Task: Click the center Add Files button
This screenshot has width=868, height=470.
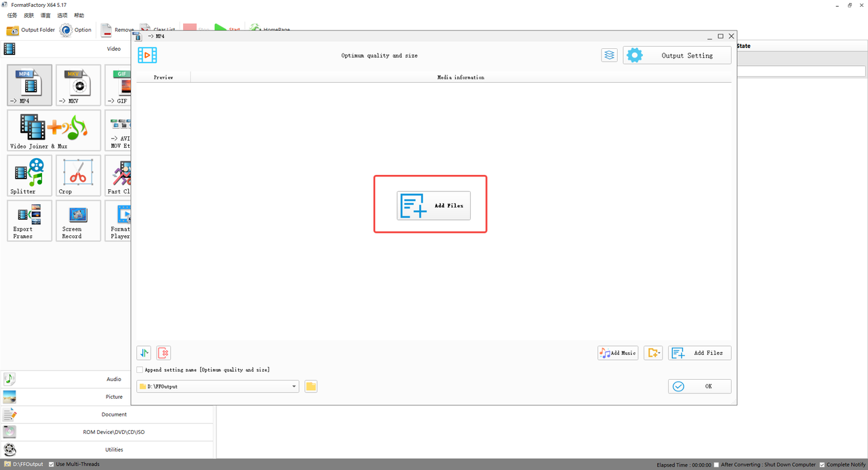Action: (433, 205)
